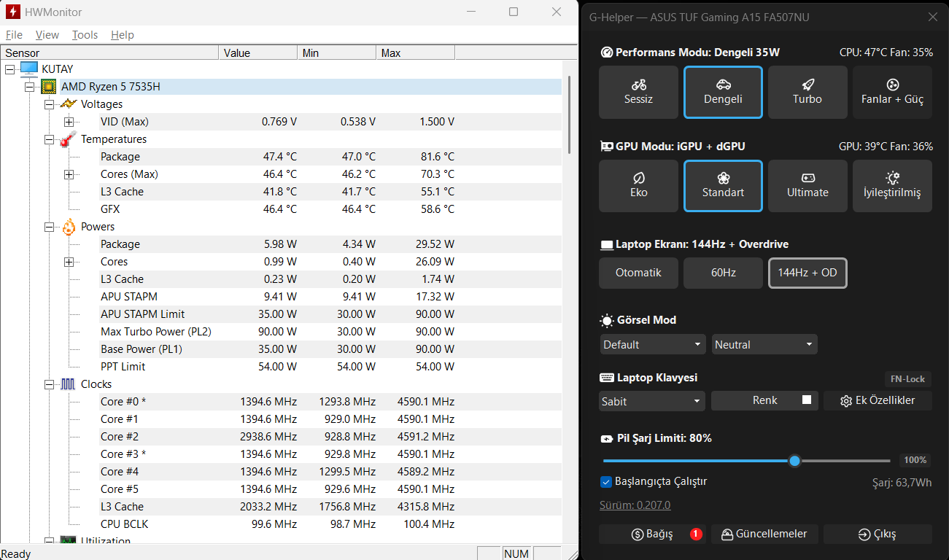Viewport: 949px width, 560px height.
Task: Set screen refresh to Otomatik
Action: [x=638, y=273]
